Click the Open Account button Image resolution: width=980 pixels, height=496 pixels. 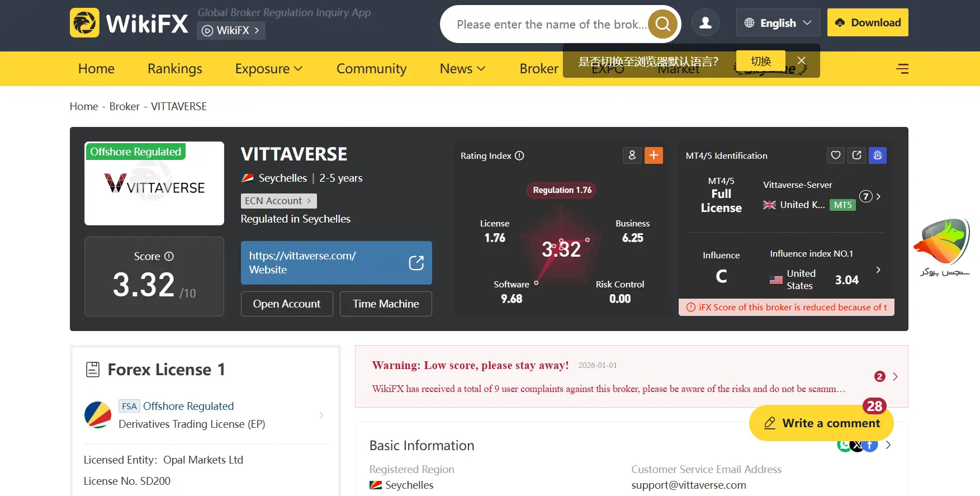tap(287, 304)
